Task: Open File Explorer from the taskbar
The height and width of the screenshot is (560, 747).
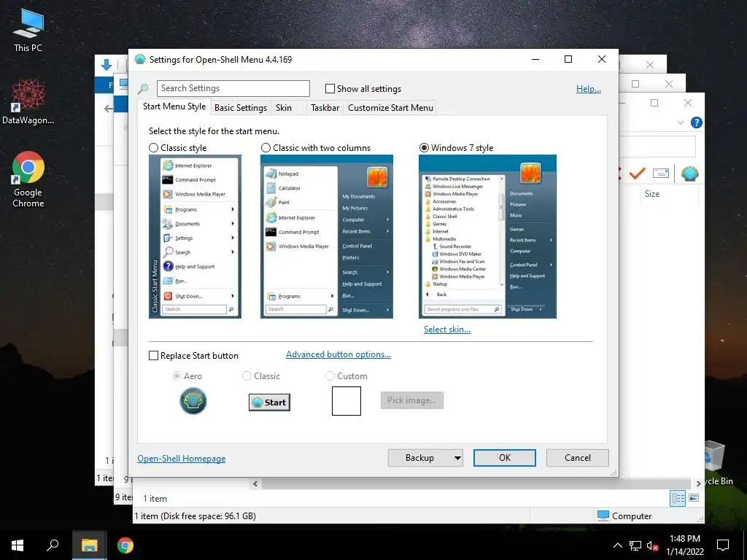Action: [89, 545]
